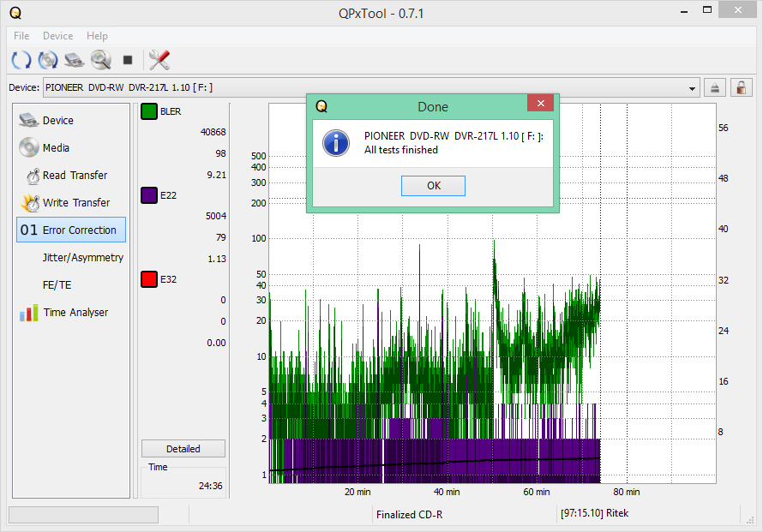Click the E32 average value 0.00
Viewport: 763px width, 532px height.
click(x=217, y=343)
